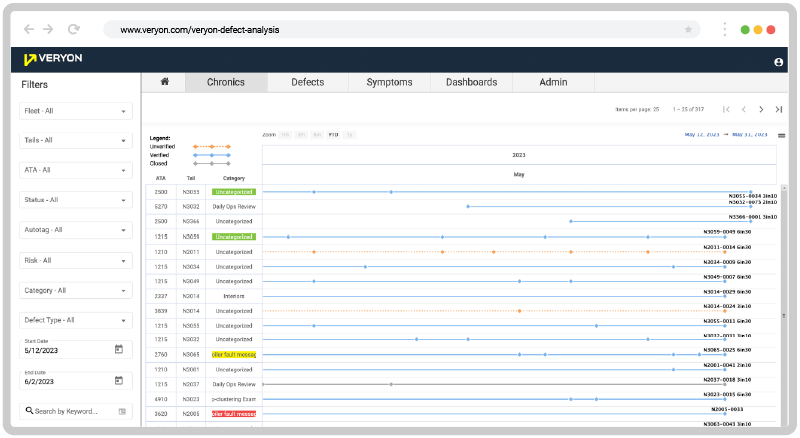Go to the next page of results

761,109
